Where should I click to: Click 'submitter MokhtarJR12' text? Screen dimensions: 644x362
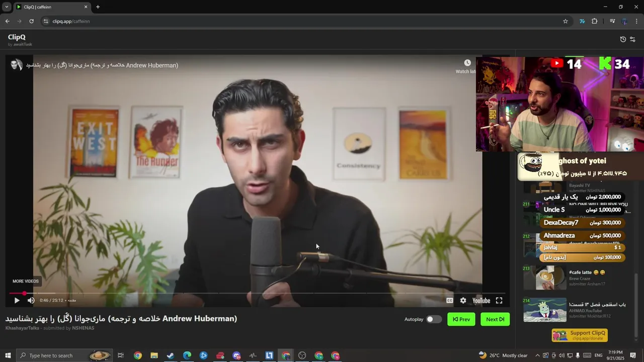pos(590,316)
